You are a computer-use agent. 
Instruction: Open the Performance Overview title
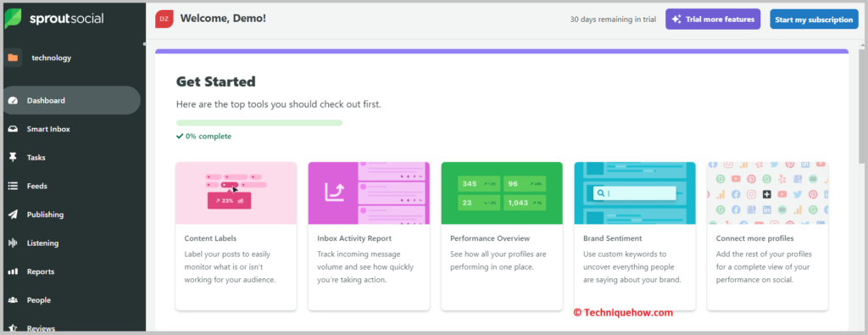490,238
